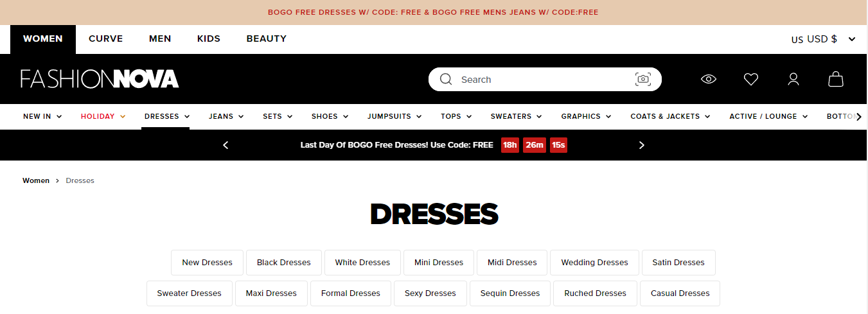Image resolution: width=868 pixels, height=314 pixels.
Task: Switch to the Beauty tab
Action: coord(267,39)
